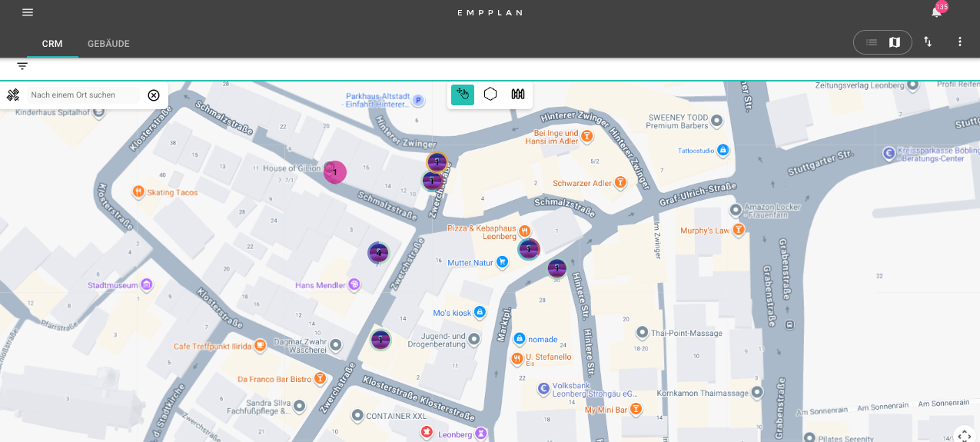
Task: Click the Stadtmuseum map label
Action: click(x=113, y=285)
